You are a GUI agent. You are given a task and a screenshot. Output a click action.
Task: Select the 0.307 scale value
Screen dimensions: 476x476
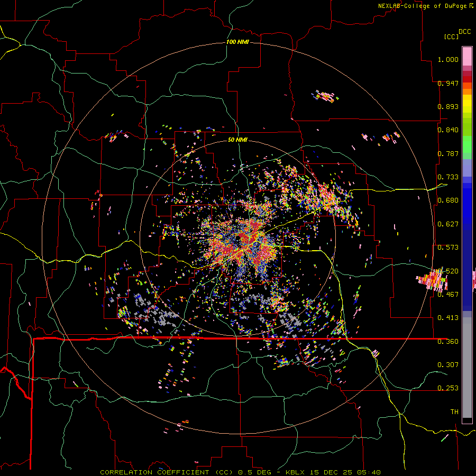[448, 365]
